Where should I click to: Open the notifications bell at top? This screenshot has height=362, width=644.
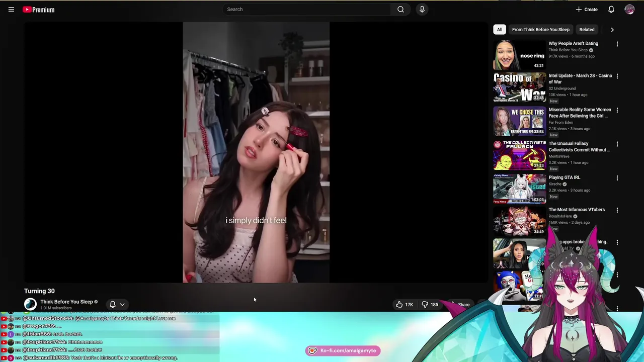(x=611, y=10)
